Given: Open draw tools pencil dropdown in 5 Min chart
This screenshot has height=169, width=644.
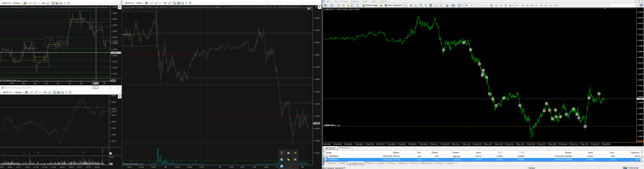Looking at the screenshot, I should (153, 3).
